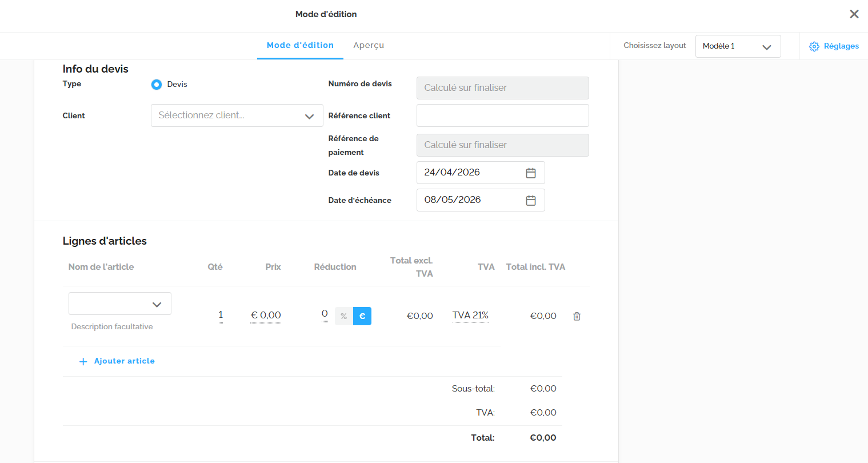
Task: Click the Prix column header
Action: pyautogui.click(x=273, y=267)
